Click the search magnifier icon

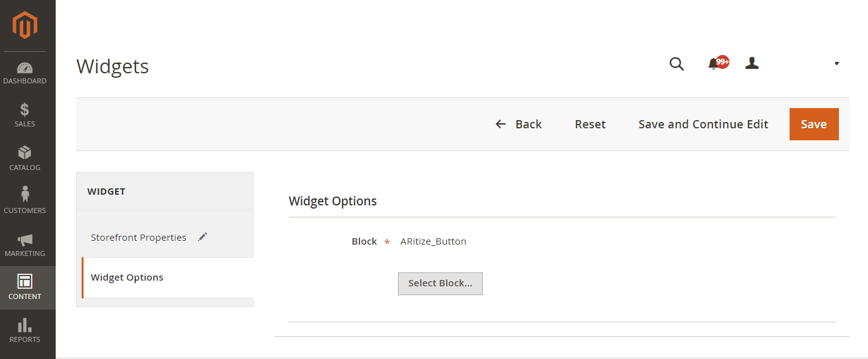(x=677, y=64)
